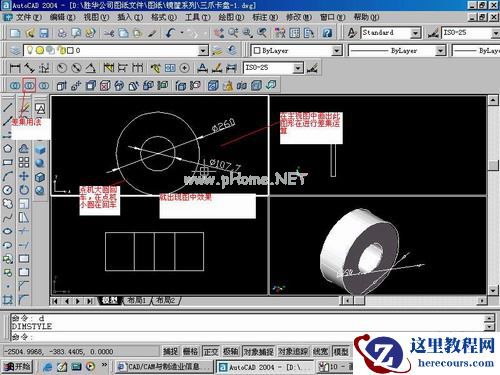The height and width of the screenshot is (375, 500).
Task: Switch to CAD/CAM taskbar window button
Action: [163, 367]
